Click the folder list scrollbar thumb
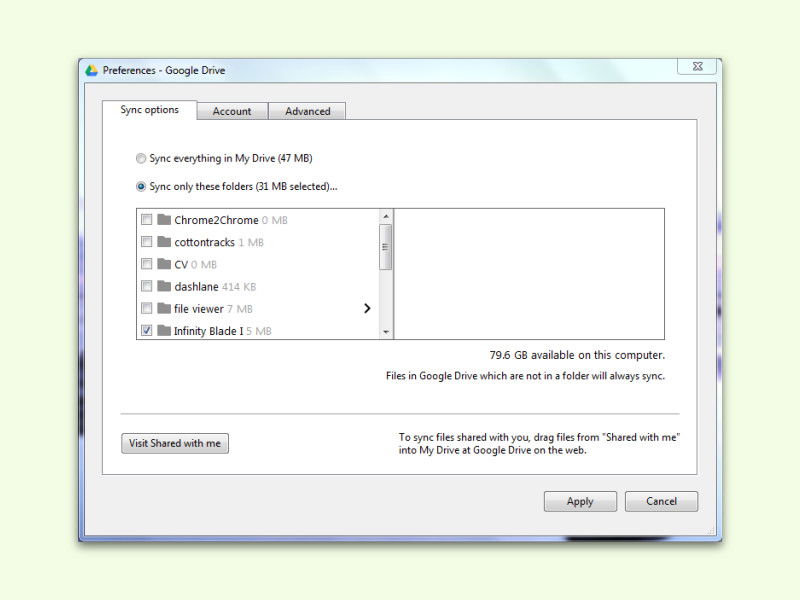This screenshot has height=600, width=800. pos(386,247)
